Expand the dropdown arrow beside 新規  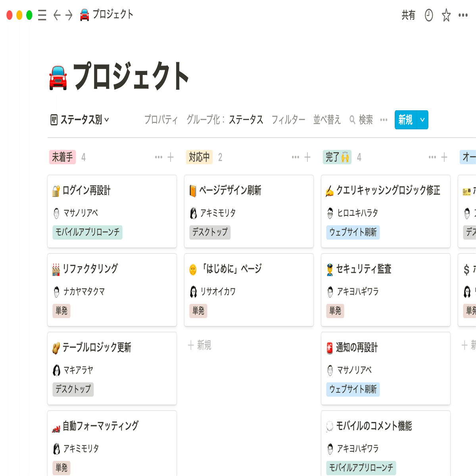point(422,120)
